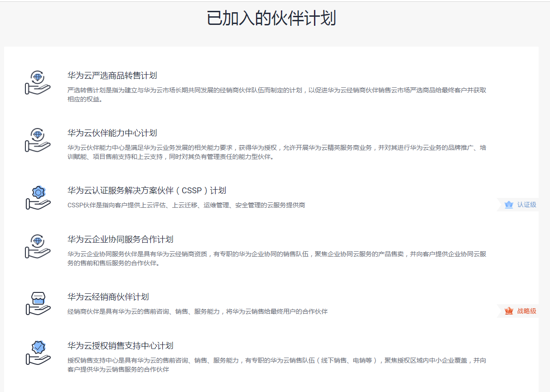550x392 pixels.
Task: Click the 战略级 badge label
Action: [x=526, y=311]
